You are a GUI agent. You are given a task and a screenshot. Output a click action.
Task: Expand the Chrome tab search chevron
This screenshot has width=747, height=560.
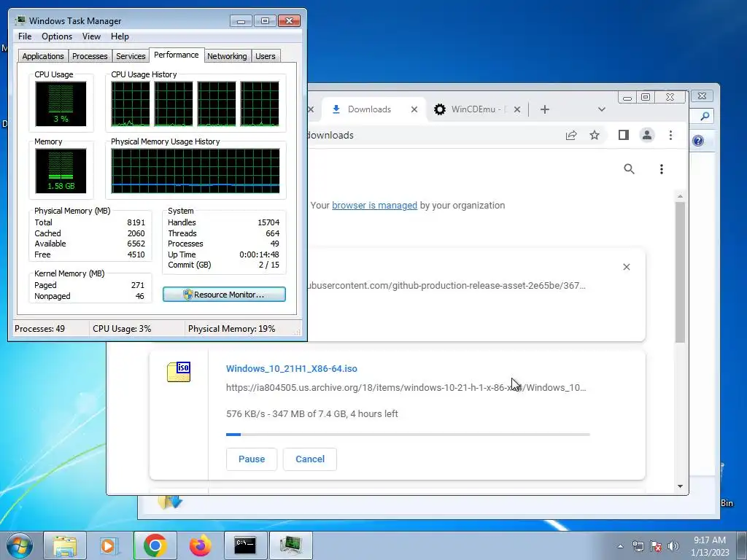601,109
